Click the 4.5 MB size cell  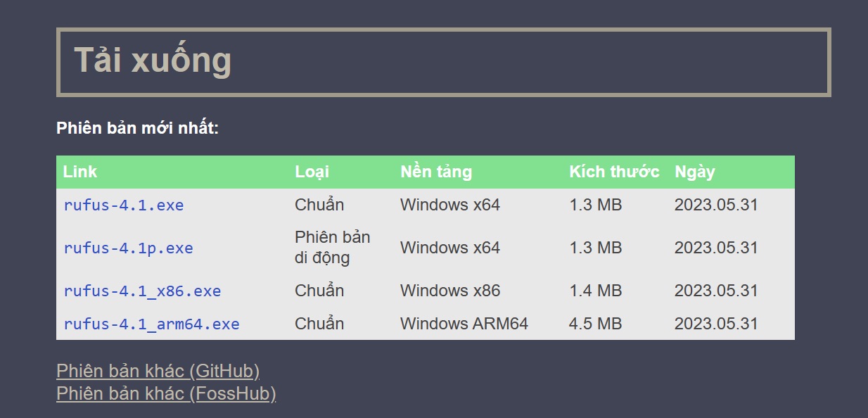click(595, 324)
